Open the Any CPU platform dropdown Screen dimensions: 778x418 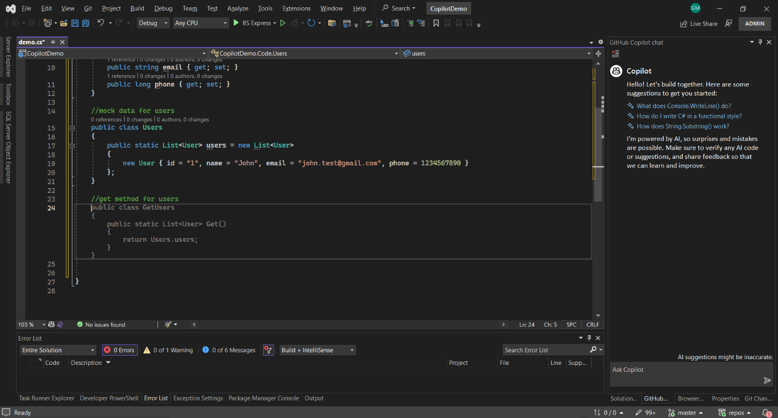point(200,23)
